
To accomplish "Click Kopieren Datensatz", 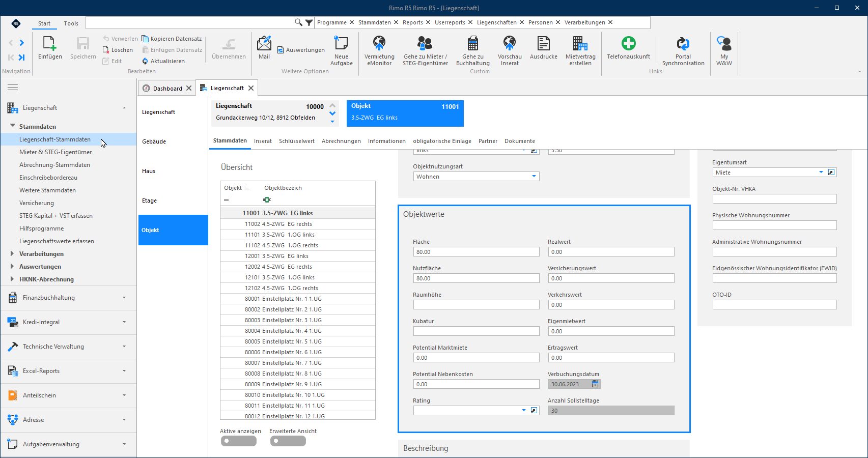I will click(172, 39).
